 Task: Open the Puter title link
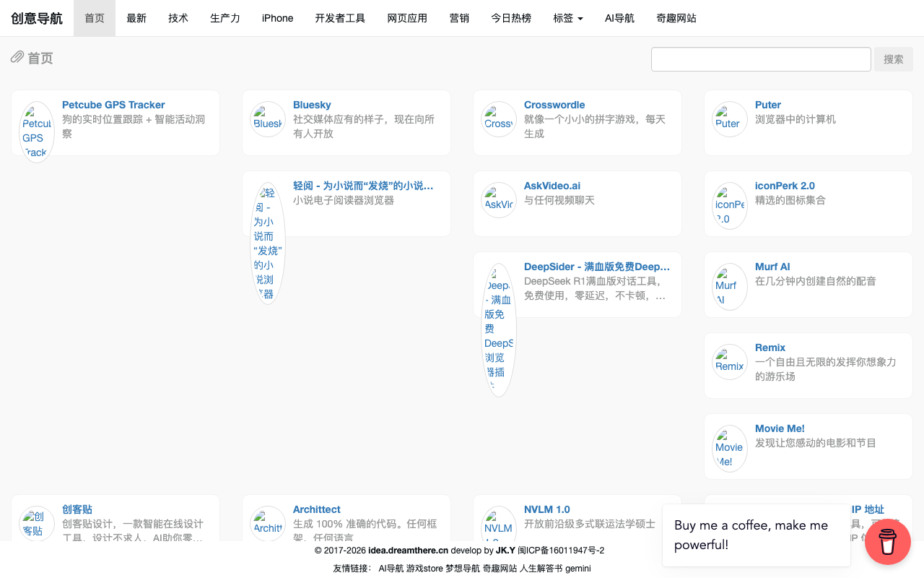(x=768, y=105)
